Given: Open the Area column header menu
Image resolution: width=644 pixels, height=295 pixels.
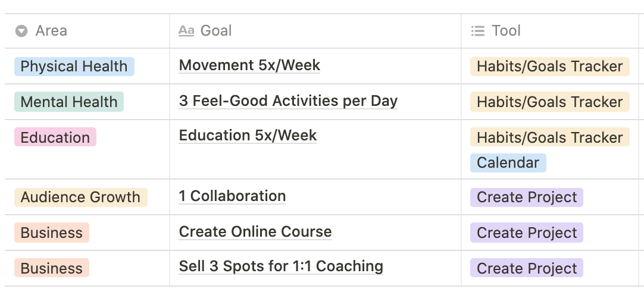Looking at the screenshot, I should pyautogui.click(x=87, y=31).
